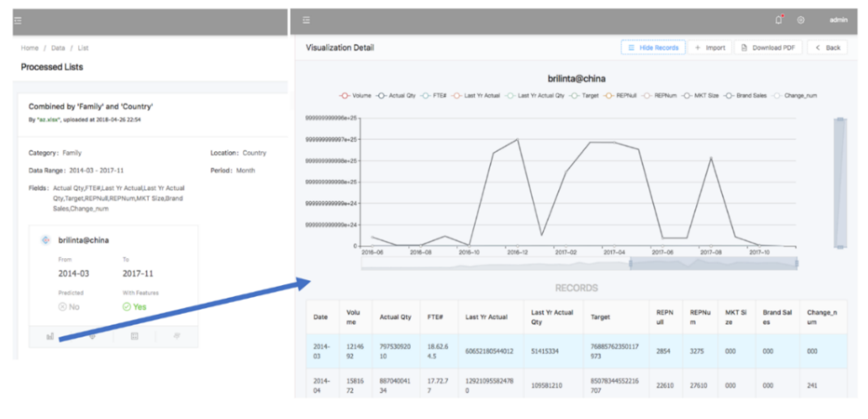Image resolution: width=868 pixels, height=419 pixels.
Task: Open bar chart visualization icon on brilinta card
Action: tap(50, 336)
